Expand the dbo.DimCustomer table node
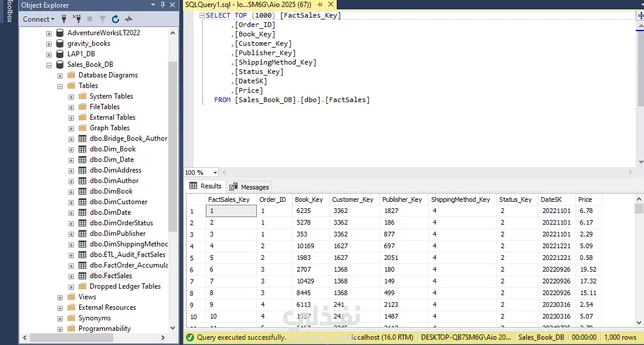 pyautogui.click(x=72, y=202)
